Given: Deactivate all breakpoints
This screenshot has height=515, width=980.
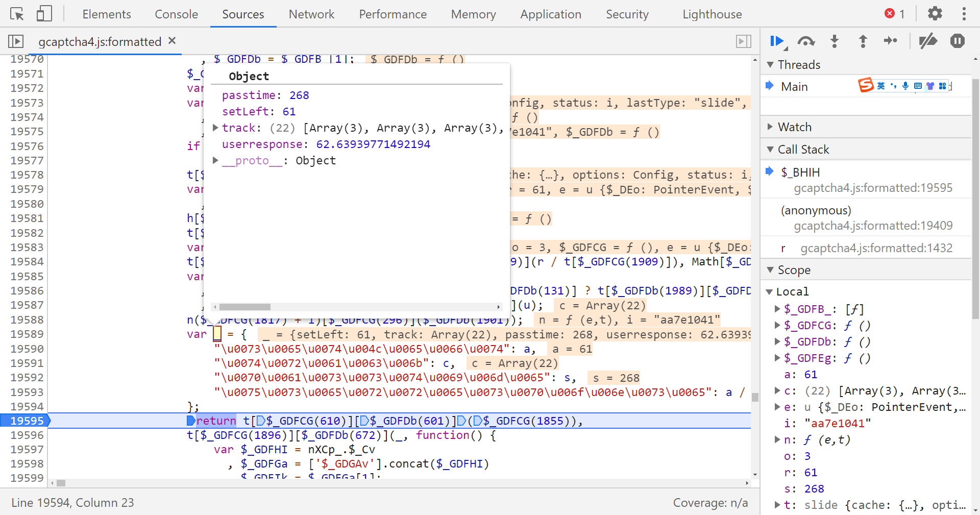Looking at the screenshot, I should pos(928,41).
